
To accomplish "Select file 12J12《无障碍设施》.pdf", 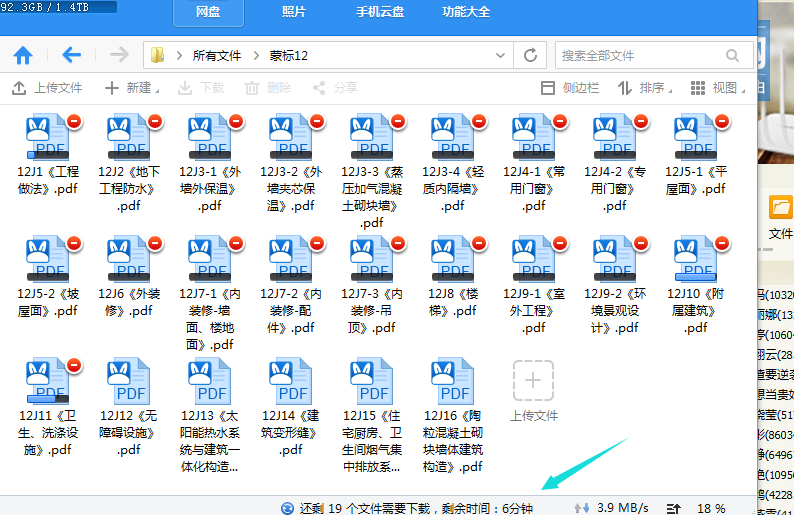I will pyautogui.click(x=129, y=407).
